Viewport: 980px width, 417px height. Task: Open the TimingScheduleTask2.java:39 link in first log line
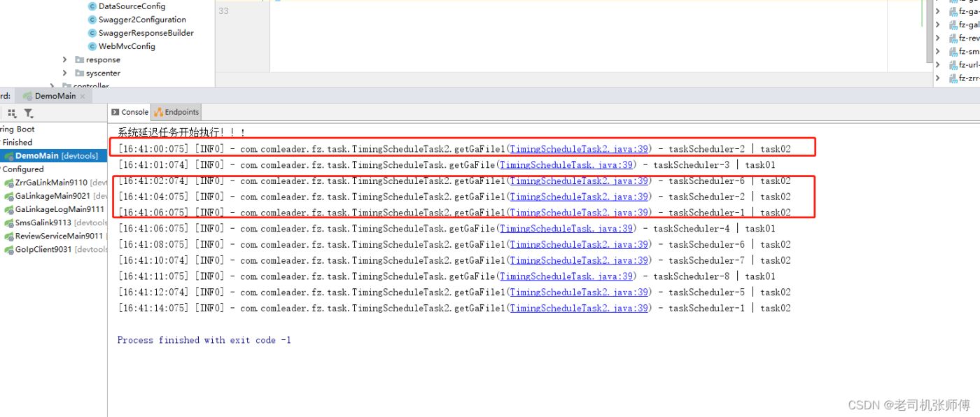(579, 149)
